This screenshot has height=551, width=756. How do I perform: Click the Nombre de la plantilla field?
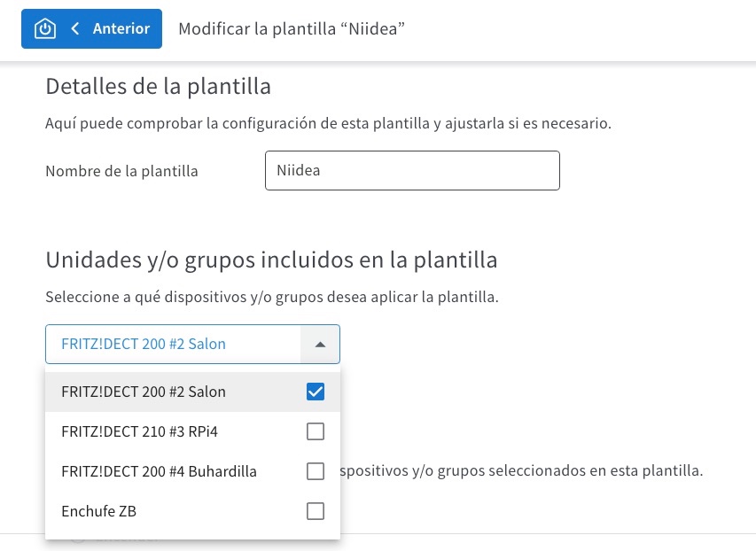[x=412, y=171]
